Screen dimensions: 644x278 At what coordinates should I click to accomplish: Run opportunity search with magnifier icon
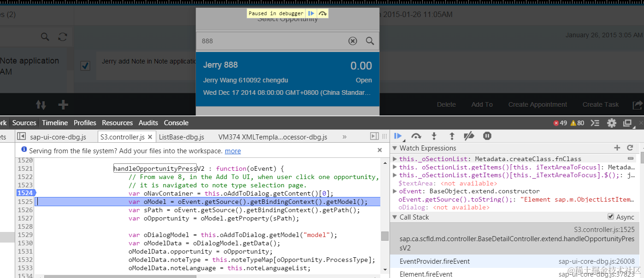[x=370, y=41]
